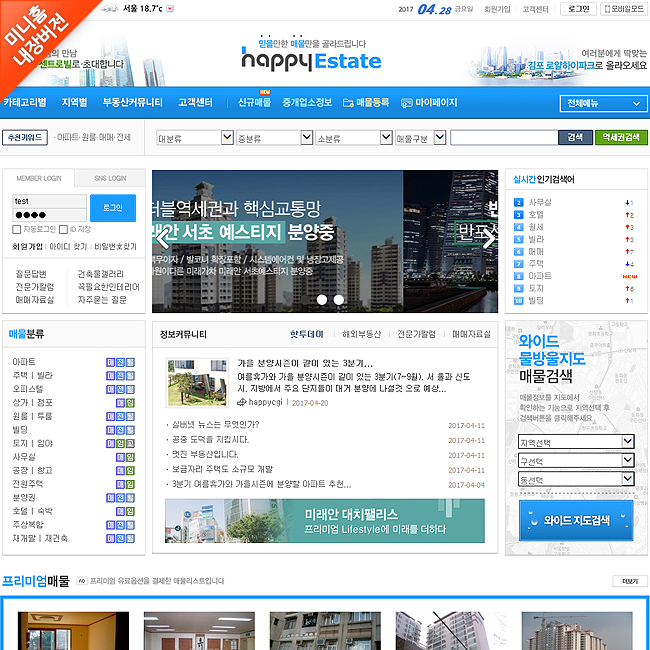Click the folder icon beside 매물등록

pyautogui.click(x=348, y=103)
